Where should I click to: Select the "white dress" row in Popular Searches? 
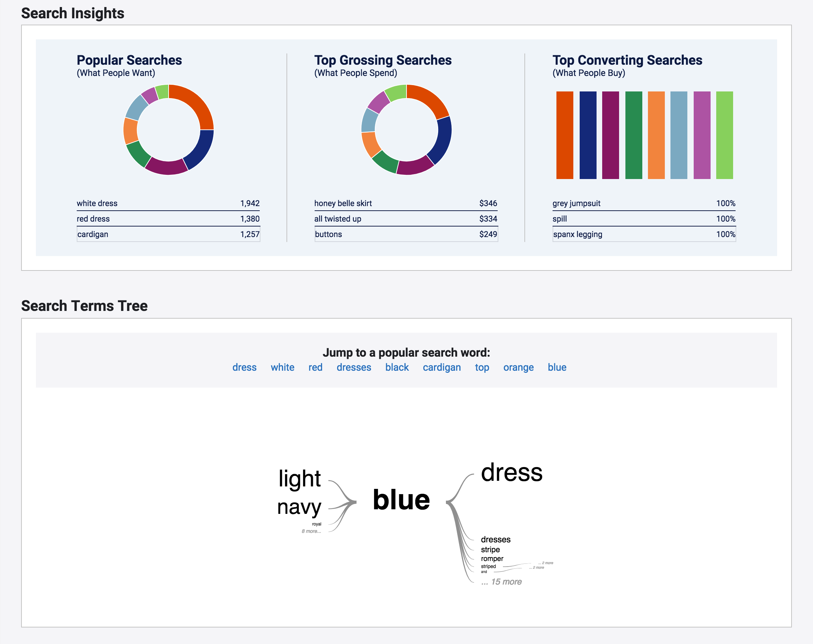tap(168, 203)
